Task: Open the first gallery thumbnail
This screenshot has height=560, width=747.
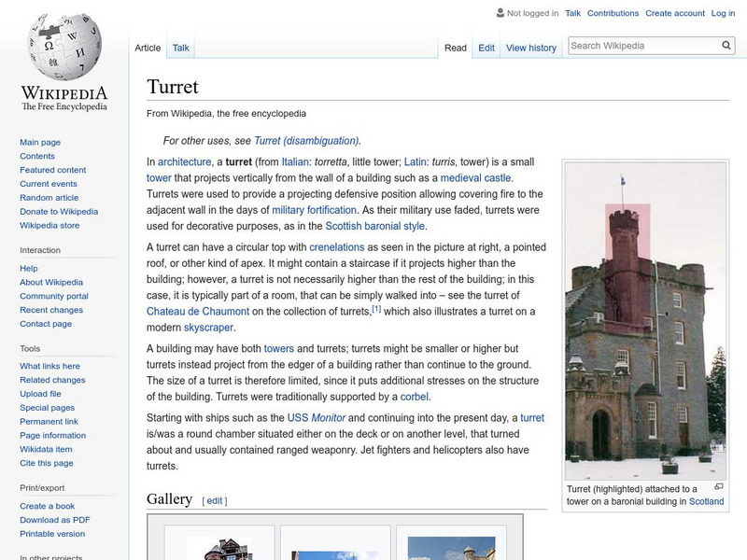Action: pyautogui.click(x=219, y=548)
